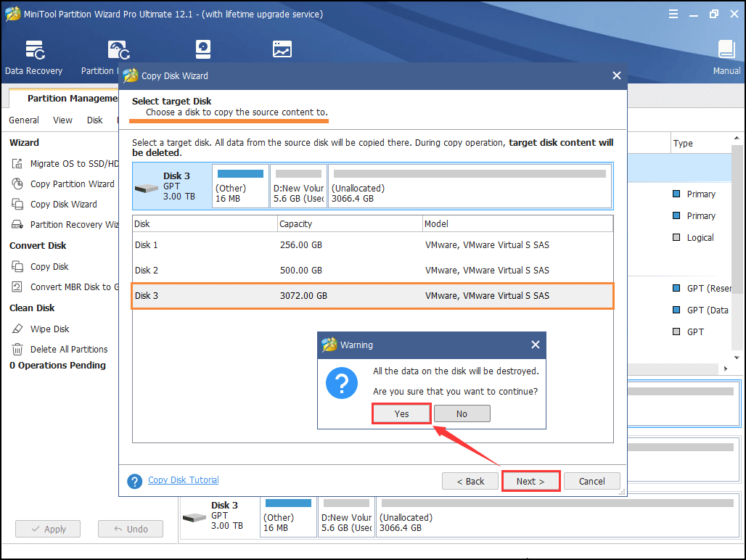Image resolution: width=746 pixels, height=560 pixels.
Task: Click the scroll up arrow in partition list
Action: point(737,139)
